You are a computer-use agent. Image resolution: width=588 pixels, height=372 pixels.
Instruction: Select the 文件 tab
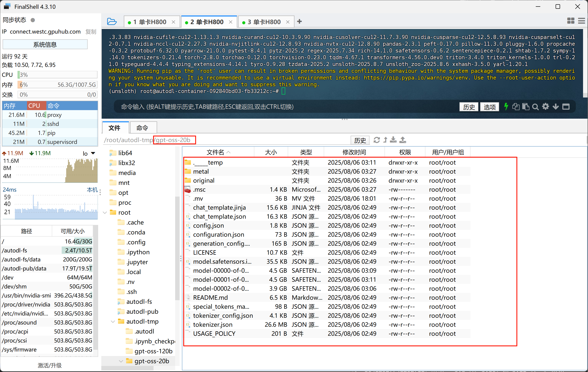pos(114,128)
